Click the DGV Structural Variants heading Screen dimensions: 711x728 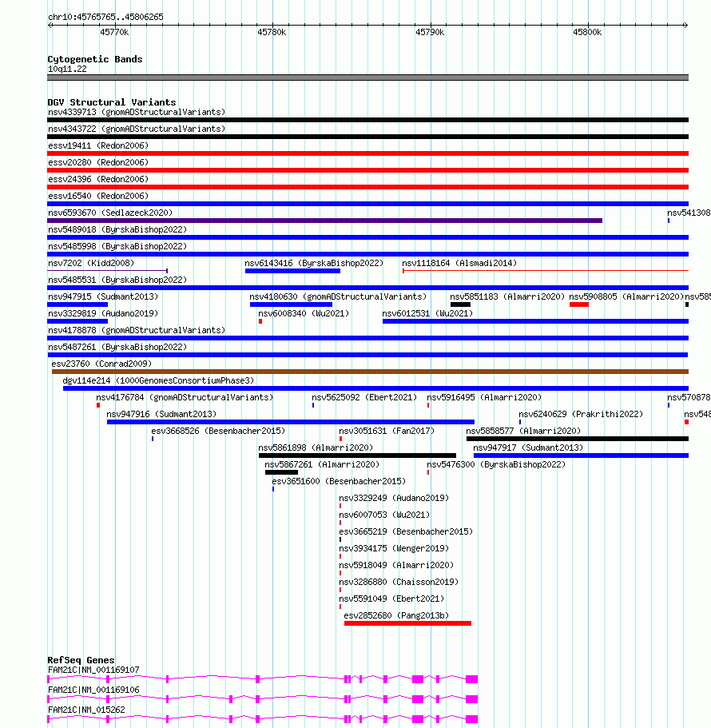[x=112, y=102]
